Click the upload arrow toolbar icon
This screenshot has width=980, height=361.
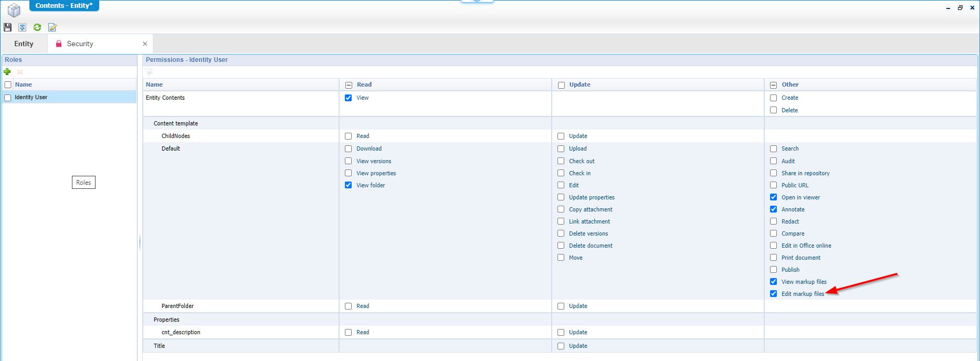[23, 27]
